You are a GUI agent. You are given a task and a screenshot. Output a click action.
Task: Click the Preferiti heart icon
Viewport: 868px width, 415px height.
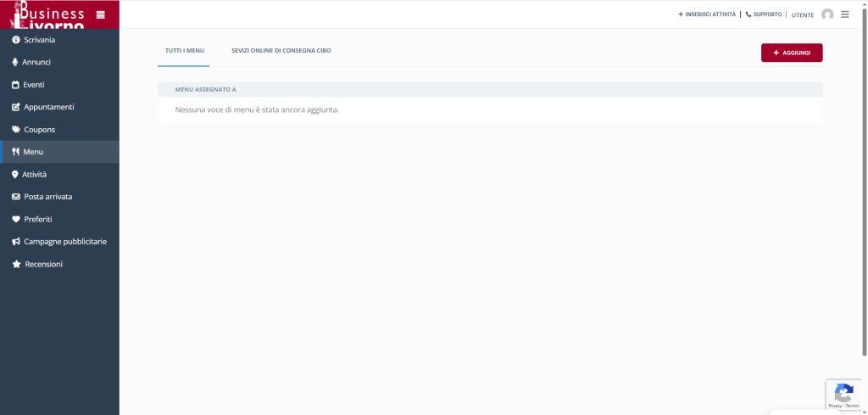coord(15,219)
